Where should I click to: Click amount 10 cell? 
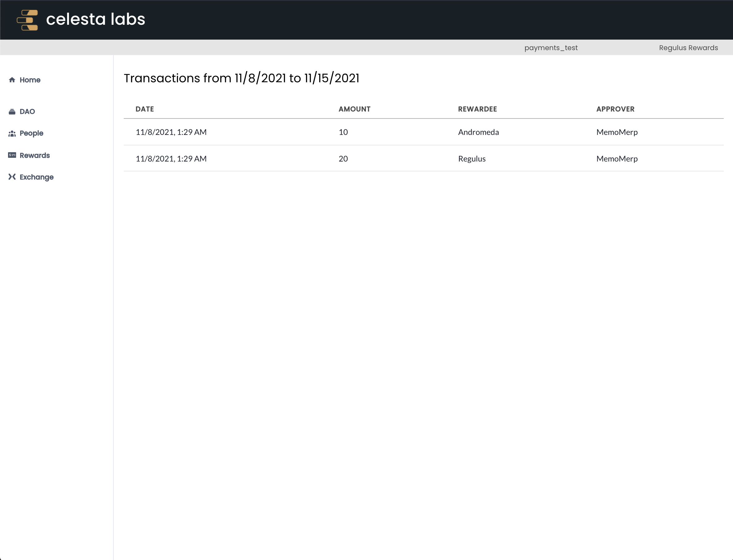[x=343, y=132]
